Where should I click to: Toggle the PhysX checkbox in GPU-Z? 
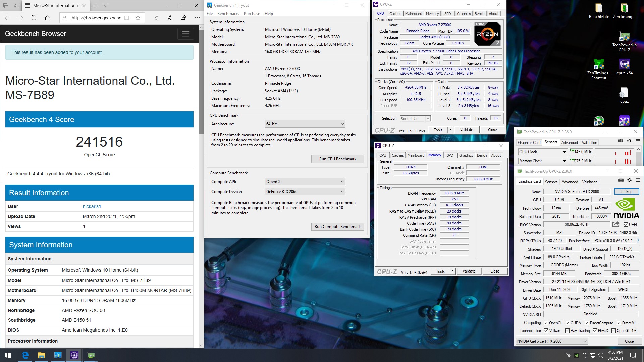click(x=595, y=331)
